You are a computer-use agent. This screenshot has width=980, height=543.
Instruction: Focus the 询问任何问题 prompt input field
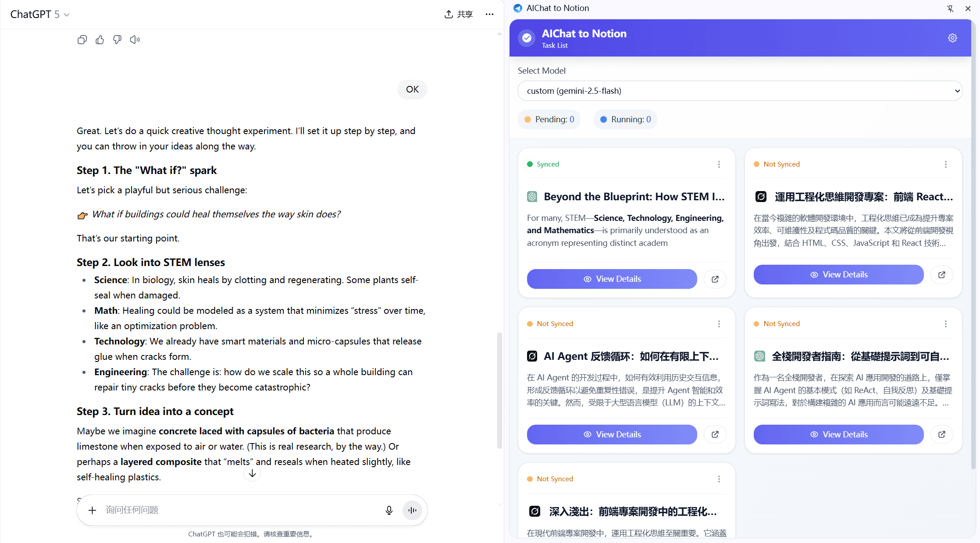click(x=241, y=510)
